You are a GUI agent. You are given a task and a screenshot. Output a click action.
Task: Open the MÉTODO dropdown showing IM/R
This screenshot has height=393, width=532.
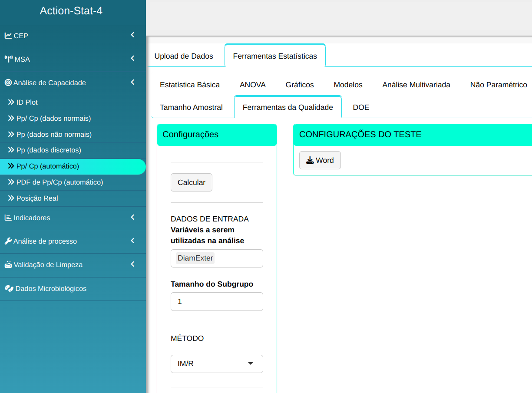click(217, 364)
